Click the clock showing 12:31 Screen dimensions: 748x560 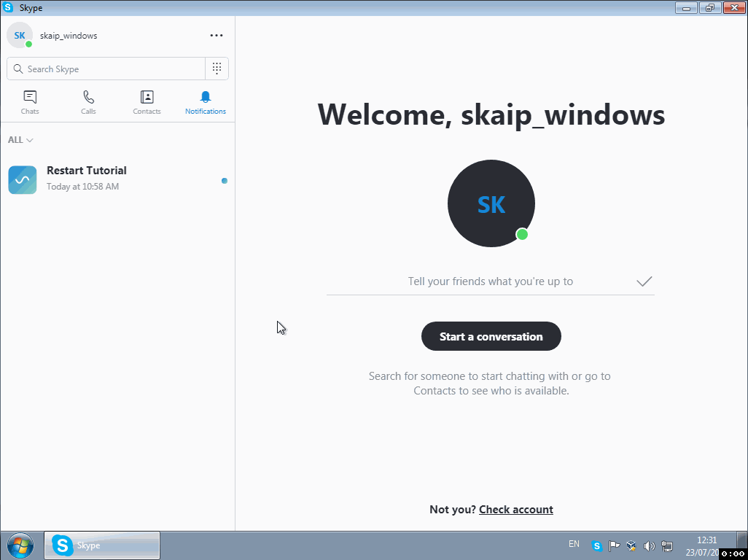pyautogui.click(x=707, y=540)
